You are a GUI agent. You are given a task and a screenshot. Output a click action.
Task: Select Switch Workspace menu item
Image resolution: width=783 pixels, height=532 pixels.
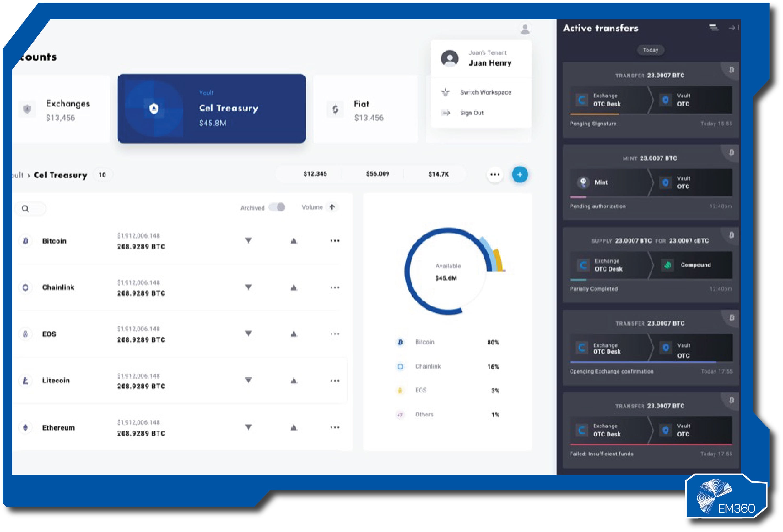[x=485, y=92]
